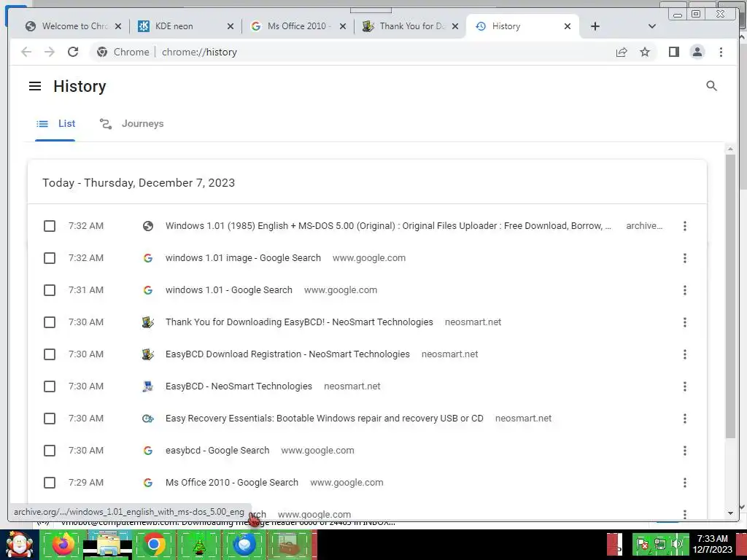The image size is (747, 560).
Task: Click the history page vertical scrollbar thumb
Action: tap(729, 295)
